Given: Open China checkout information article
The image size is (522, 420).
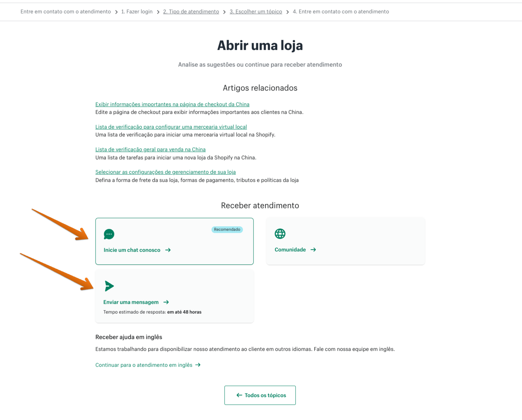Looking at the screenshot, I should tap(172, 104).
